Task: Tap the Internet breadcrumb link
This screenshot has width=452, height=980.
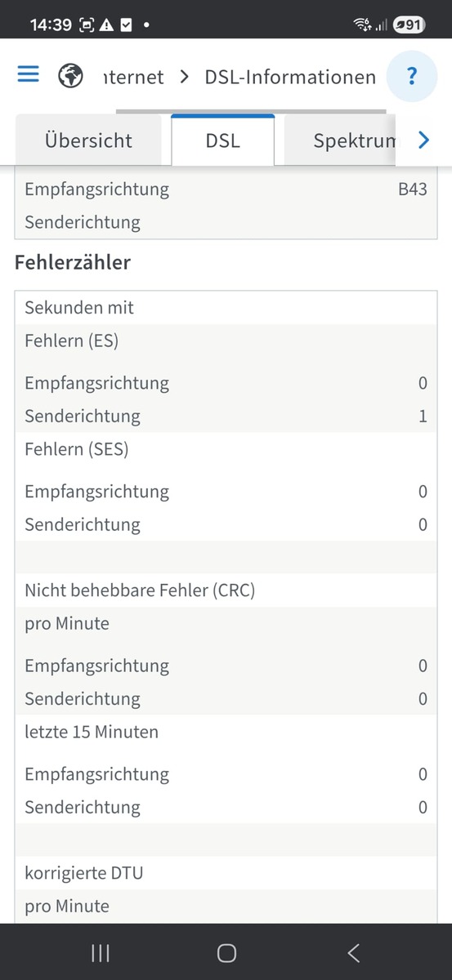Action: [134, 77]
